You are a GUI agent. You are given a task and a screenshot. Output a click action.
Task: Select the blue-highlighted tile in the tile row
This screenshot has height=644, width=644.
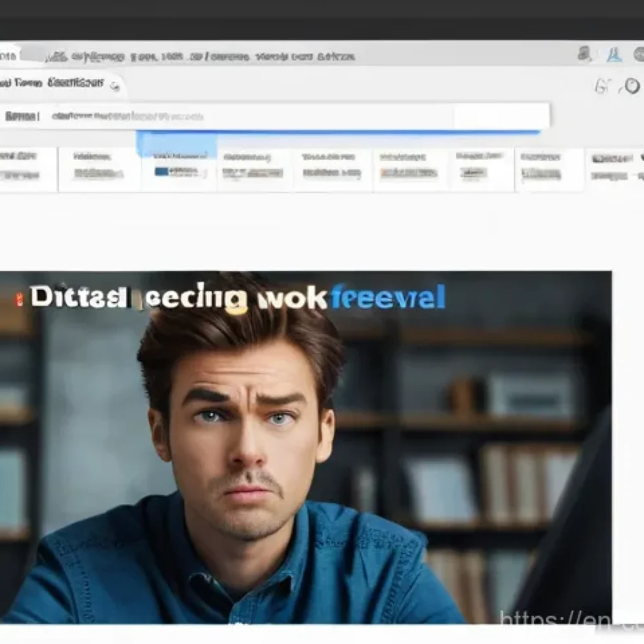tap(178, 165)
